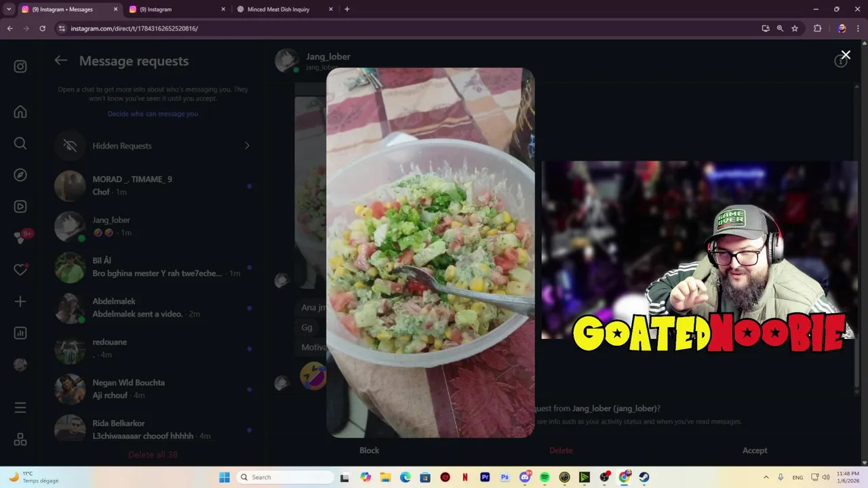The height and width of the screenshot is (488, 868).
Task: Click the Create plus icon
Action: coord(20,302)
